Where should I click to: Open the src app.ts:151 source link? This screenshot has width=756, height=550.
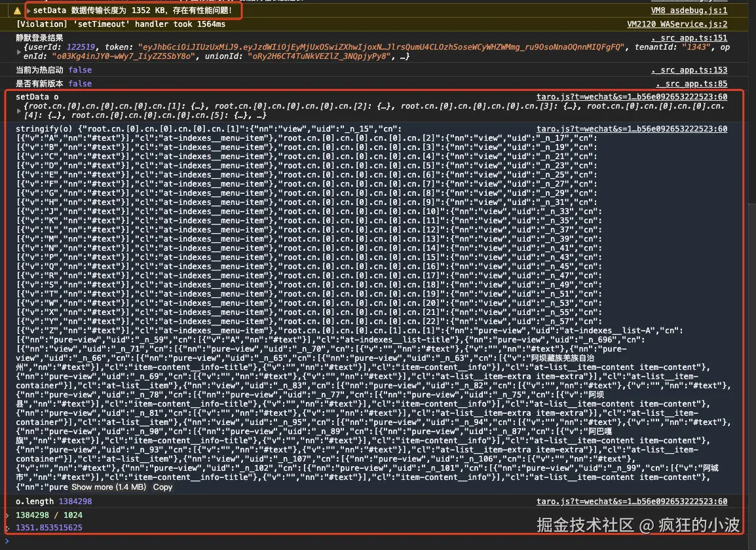[x=690, y=38]
